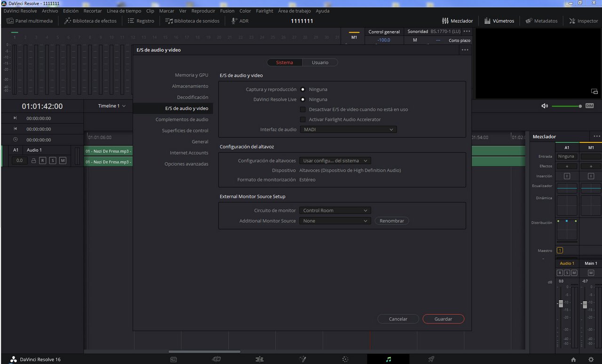Image resolution: width=602 pixels, height=364 pixels.
Task: Open the Circuito de monitor dropdown
Action: 335,210
